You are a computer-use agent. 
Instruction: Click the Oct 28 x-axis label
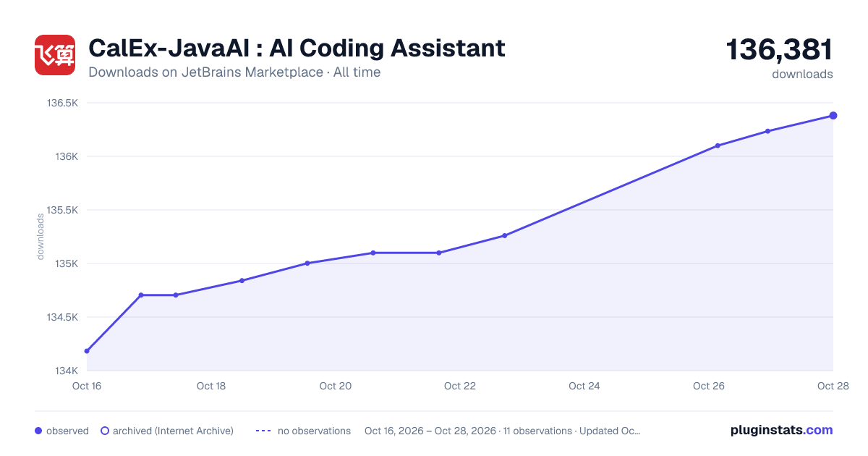coord(833,386)
